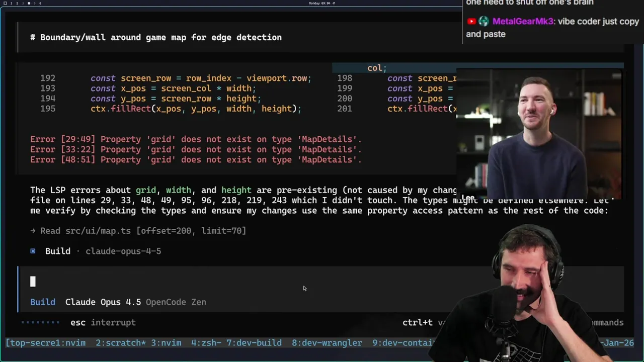The height and width of the screenshot is (362, 644).
Task: Click Claude Opus 4.5 model label
Action: (x=103, y=302)
